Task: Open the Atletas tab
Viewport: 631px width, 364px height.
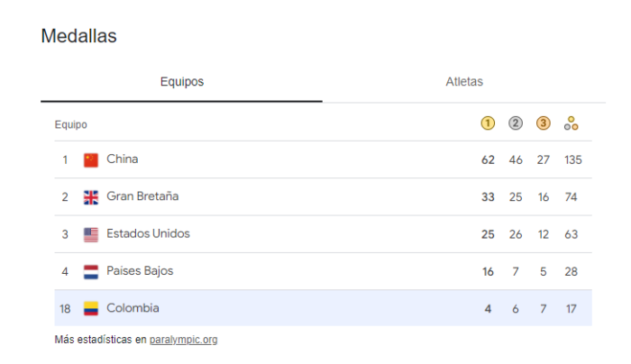Action: [x=464, y=82]
